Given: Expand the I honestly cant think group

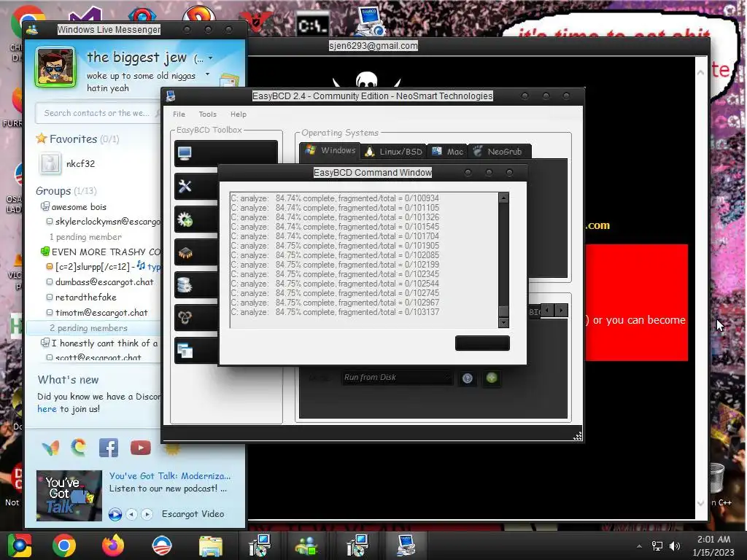Looking at the screenshot, I should click(99, 343).
